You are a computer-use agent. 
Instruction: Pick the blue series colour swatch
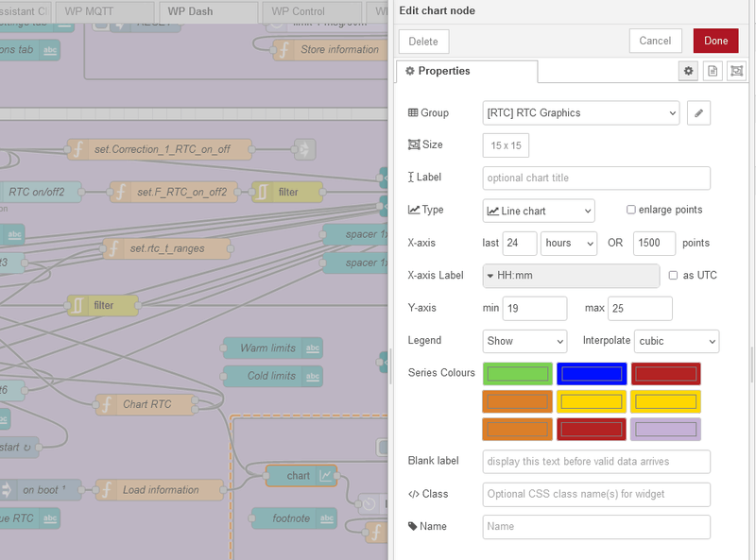pos(592,373)
